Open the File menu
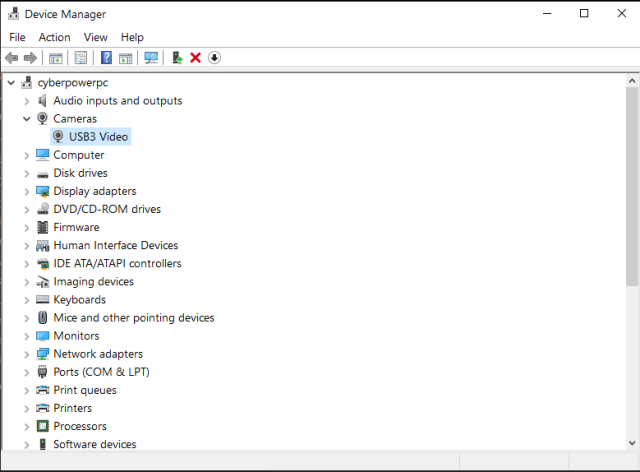Screen dimensions: 640x472 tap(17, 37)
